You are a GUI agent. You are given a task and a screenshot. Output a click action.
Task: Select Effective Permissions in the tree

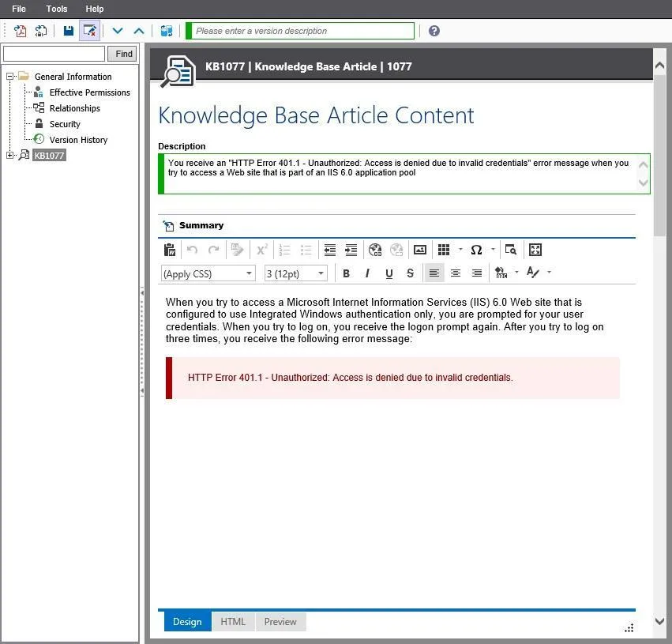(89, 92)
